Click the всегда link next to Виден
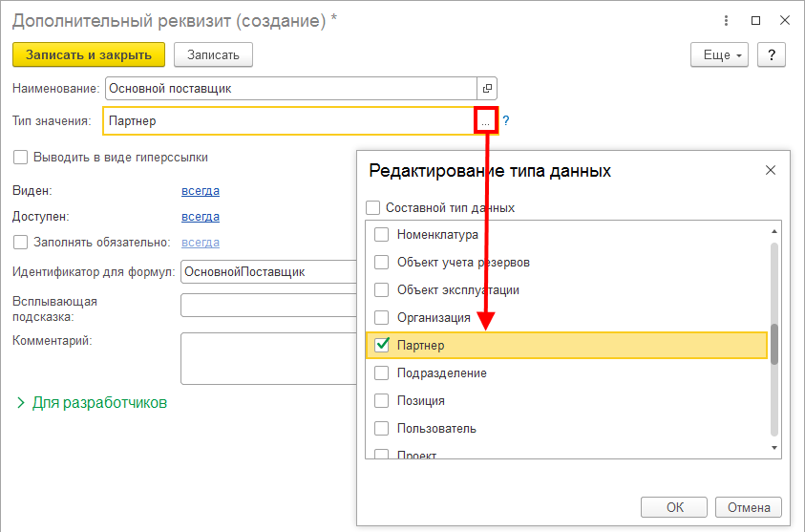This screenshot has width=805, height=532. (x=201, y=191)
